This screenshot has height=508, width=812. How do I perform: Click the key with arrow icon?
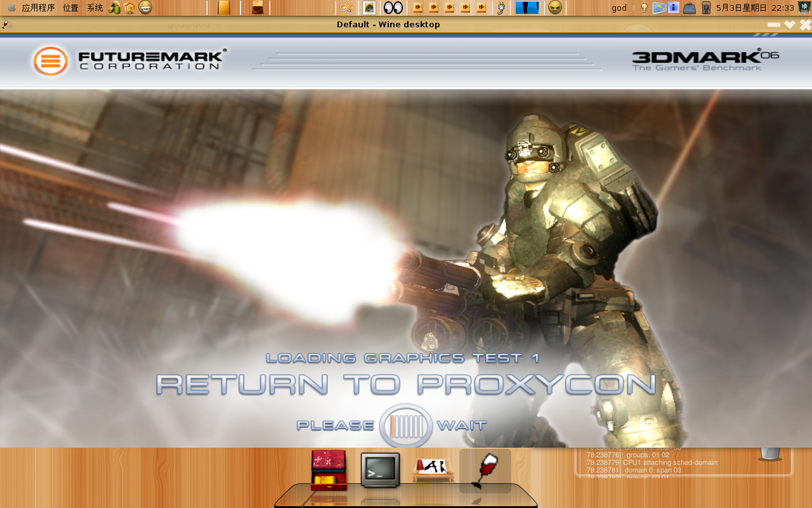(x=346, y=8)
